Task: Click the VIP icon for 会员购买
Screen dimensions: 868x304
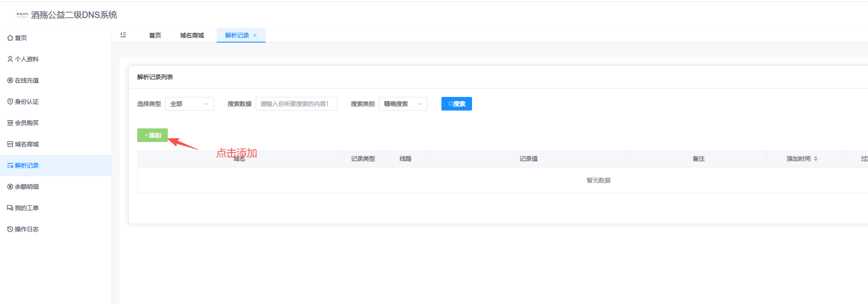Action: [10, 123]
